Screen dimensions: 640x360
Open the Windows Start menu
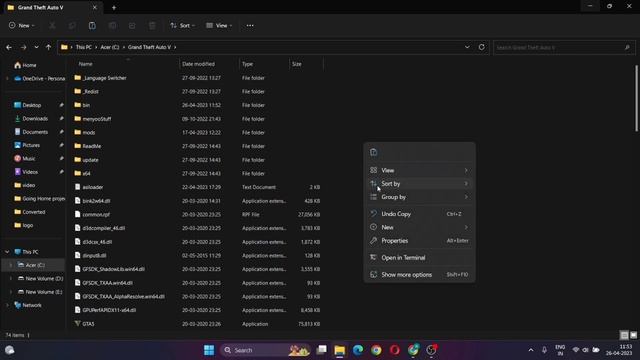(x=209, y=350)
